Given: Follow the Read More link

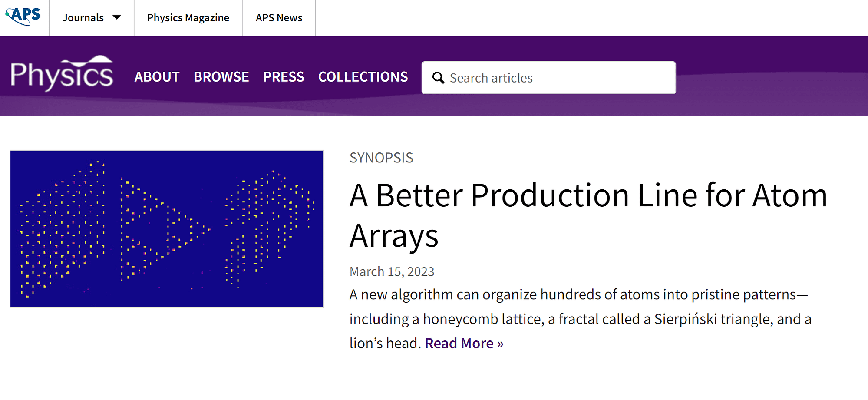Looking at the screenshot, I should click(x=464, y=344).
